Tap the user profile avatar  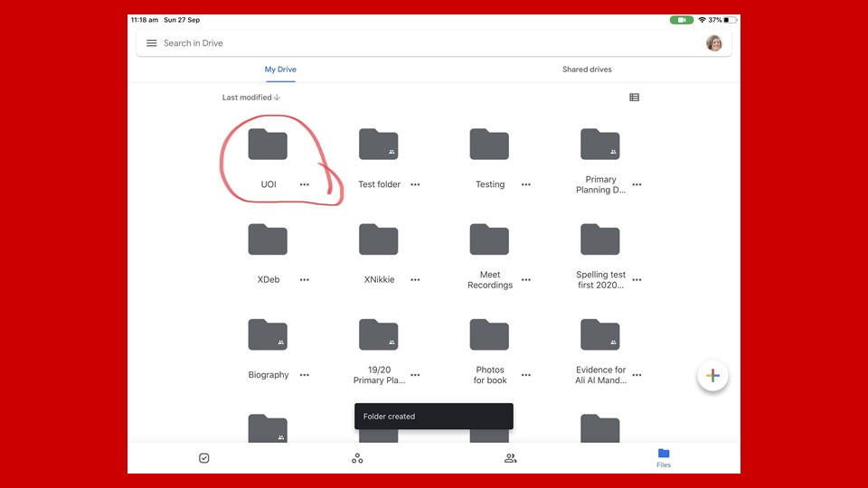(x=713, y=43)
